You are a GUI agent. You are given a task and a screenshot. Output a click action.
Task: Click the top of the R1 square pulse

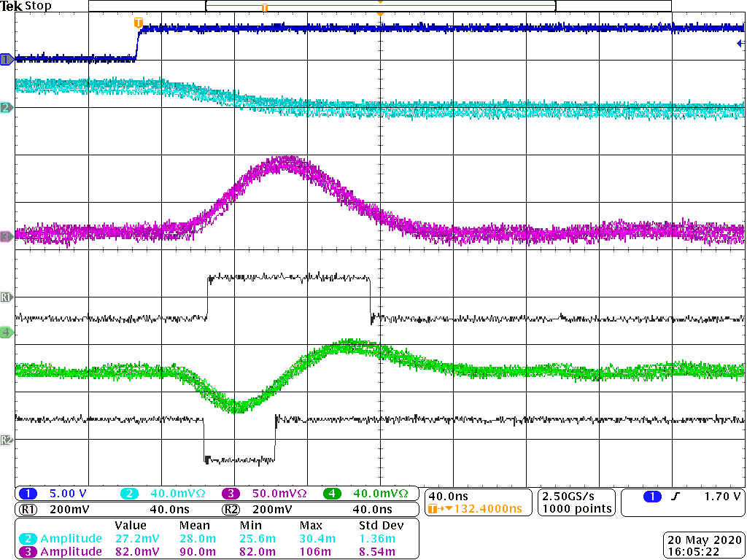click(x=289, y=276)
